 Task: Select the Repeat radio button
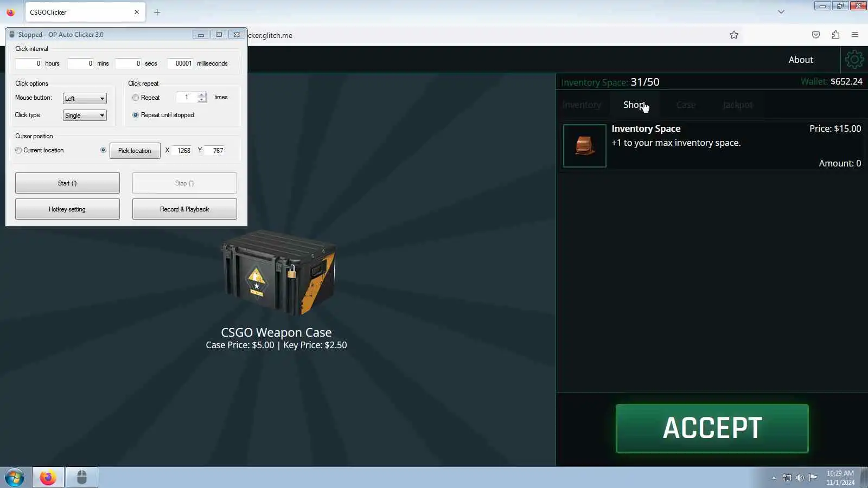[x=136, y=98]
